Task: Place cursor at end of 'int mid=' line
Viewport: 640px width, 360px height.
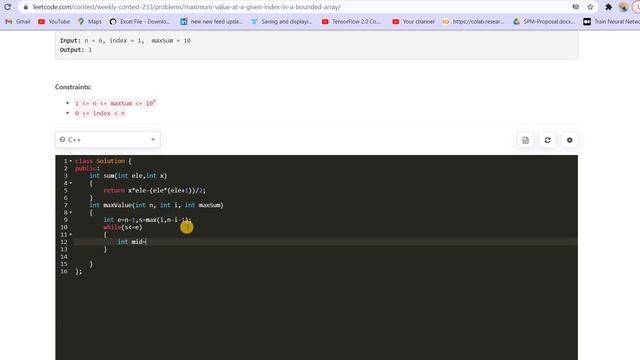Action: 146,242
